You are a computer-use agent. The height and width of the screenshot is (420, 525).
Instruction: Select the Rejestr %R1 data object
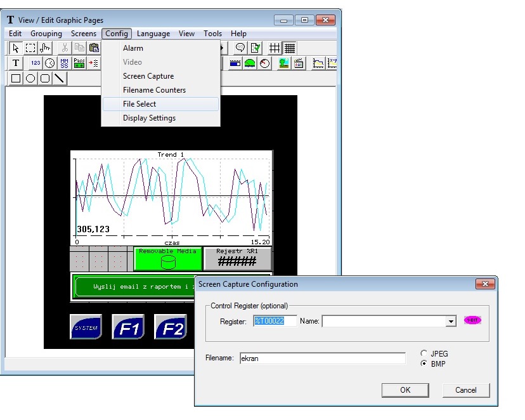237,259
